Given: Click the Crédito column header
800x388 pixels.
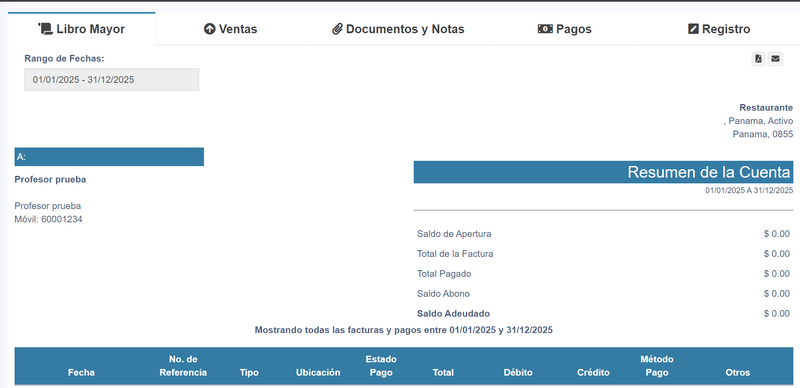Looking at the screenshot, I should (x=593, y=373).
